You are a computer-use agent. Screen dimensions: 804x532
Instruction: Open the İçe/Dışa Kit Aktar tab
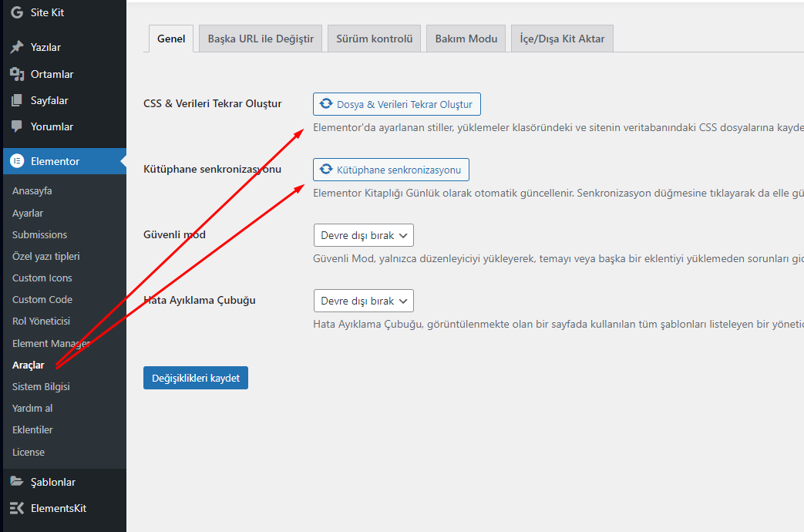point(562,39)
